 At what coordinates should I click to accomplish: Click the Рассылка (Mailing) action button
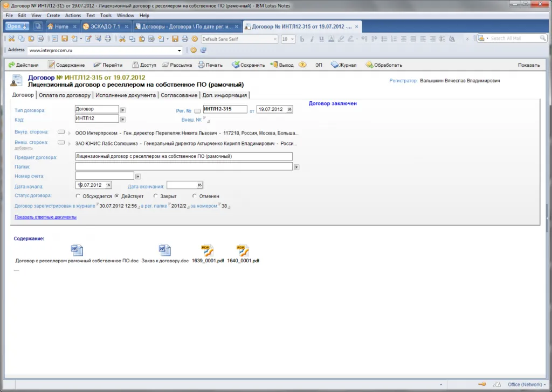coord(177,65)
